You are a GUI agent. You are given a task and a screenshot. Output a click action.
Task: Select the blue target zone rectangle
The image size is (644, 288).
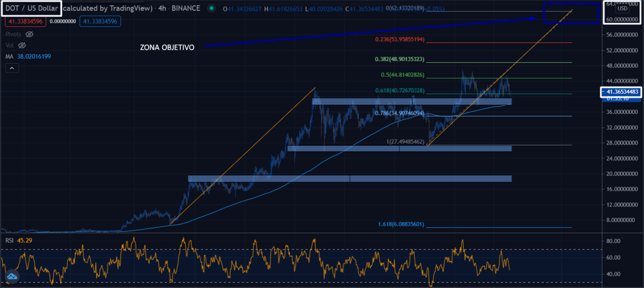pos(570,13)
